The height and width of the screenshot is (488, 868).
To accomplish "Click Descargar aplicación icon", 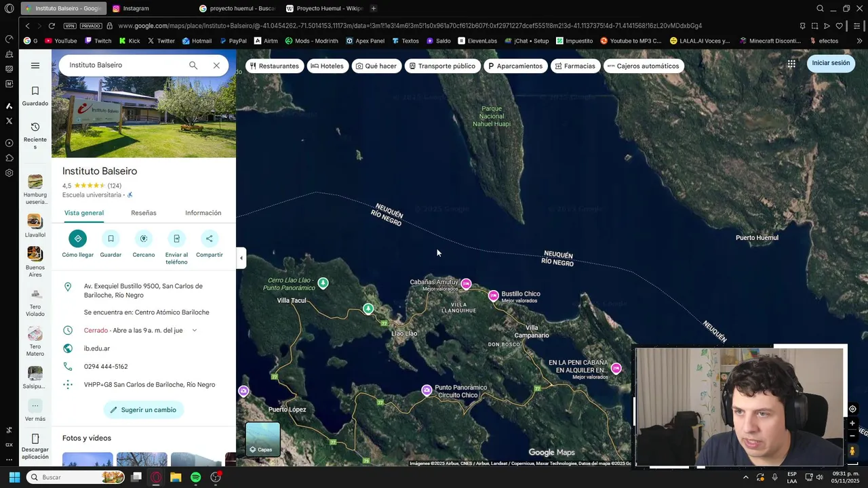I will coord(35,439).
